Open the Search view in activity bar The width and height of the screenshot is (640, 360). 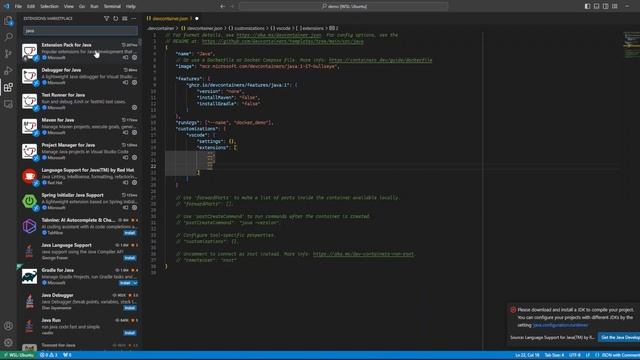8,37
